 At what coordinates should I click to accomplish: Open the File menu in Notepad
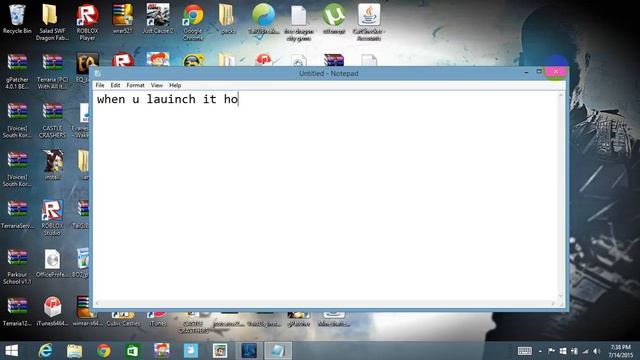(100, 85)
